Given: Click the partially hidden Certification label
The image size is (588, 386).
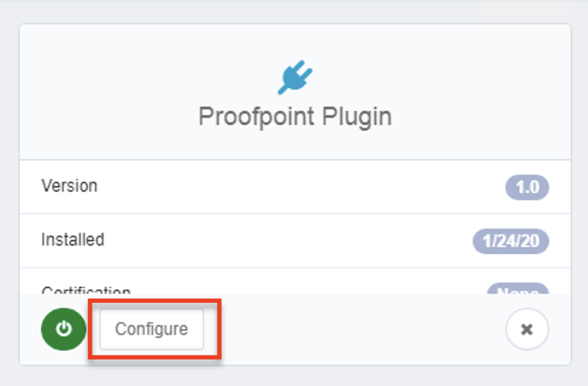Looking at the screenshot, I should (x=86, y=290).
